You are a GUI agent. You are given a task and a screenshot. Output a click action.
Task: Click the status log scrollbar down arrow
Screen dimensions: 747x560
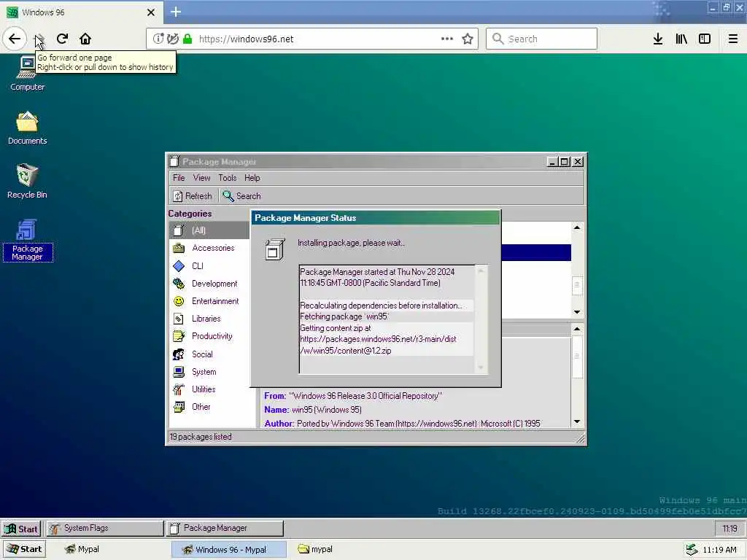[x=481, y=367]
